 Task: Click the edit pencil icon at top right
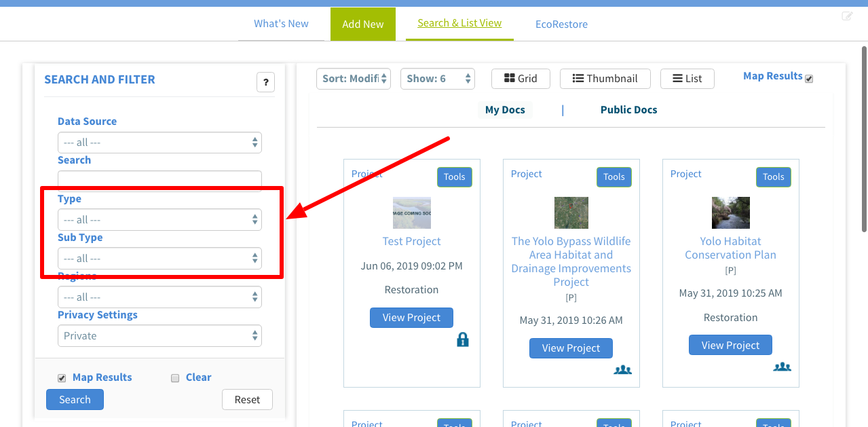click(x=847, y=16)
